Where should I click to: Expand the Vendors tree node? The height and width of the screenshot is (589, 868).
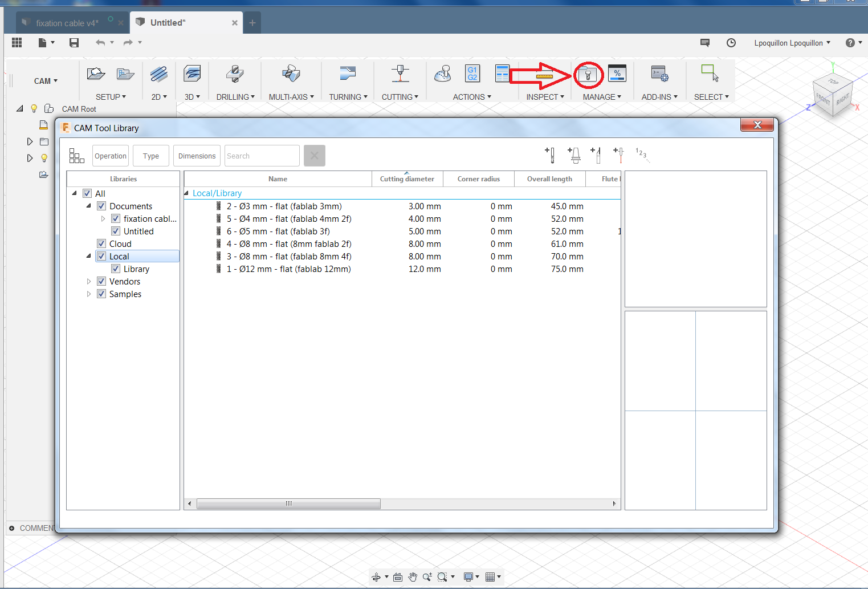click(x=89, y=282)
